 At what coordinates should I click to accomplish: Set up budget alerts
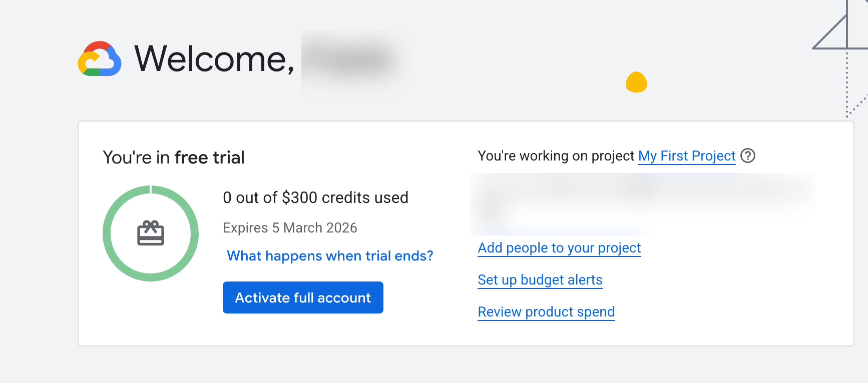pyautogui.click(x=540, y=280)
